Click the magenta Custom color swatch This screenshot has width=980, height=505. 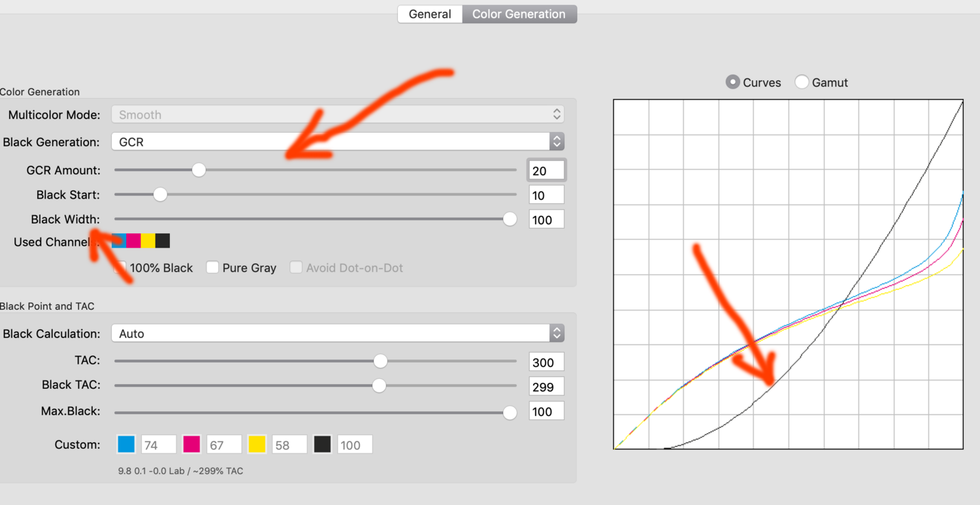[191, 445]
